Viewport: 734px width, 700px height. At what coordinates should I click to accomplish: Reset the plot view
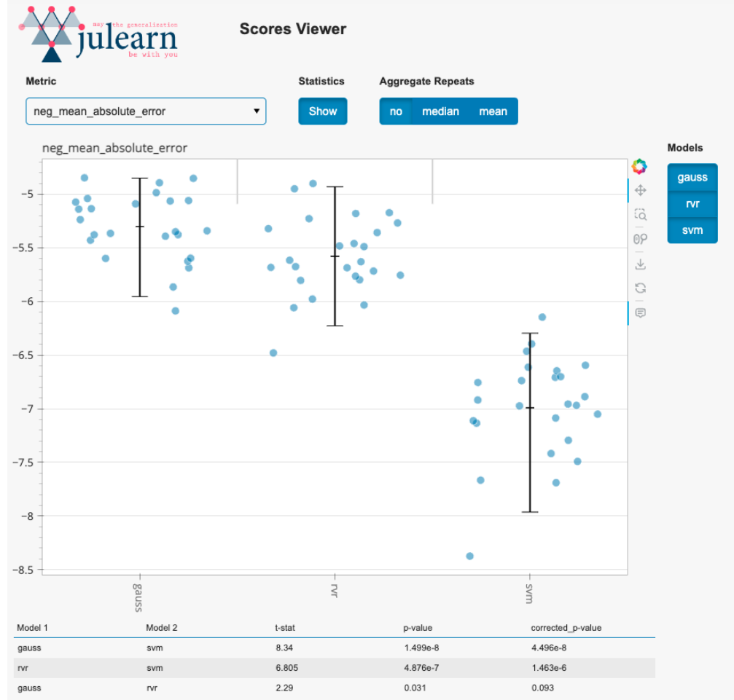click(x=640, y=288)
